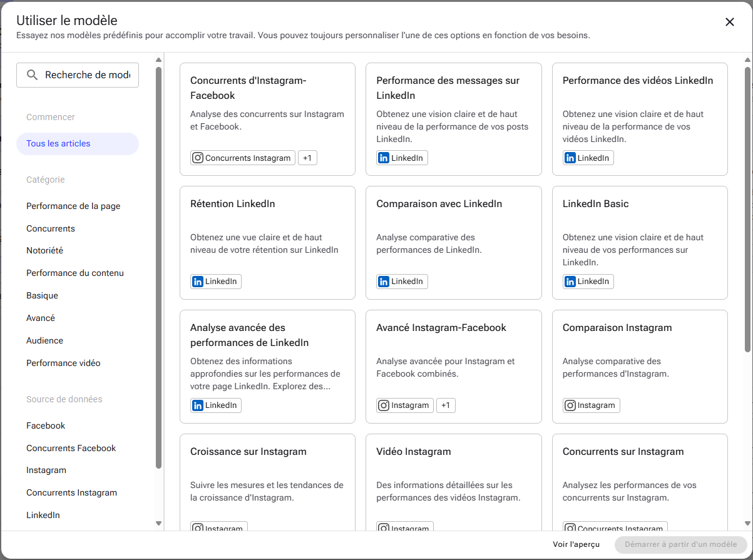Click the Catégorie section heading

tap(46, 180)
